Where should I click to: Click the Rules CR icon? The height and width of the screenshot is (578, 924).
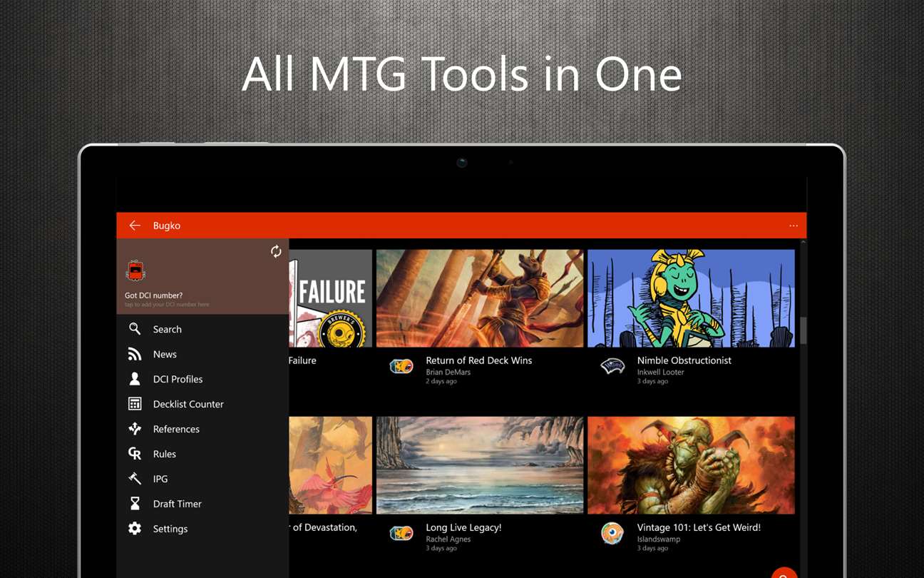[135, 454]
